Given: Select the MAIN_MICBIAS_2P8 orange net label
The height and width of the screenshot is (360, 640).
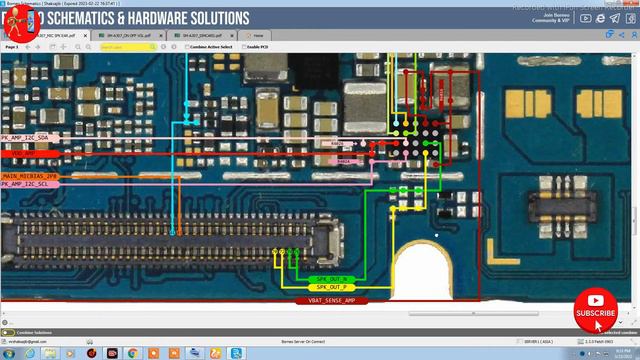Looking at the screenshot, I should coord(30,176).
